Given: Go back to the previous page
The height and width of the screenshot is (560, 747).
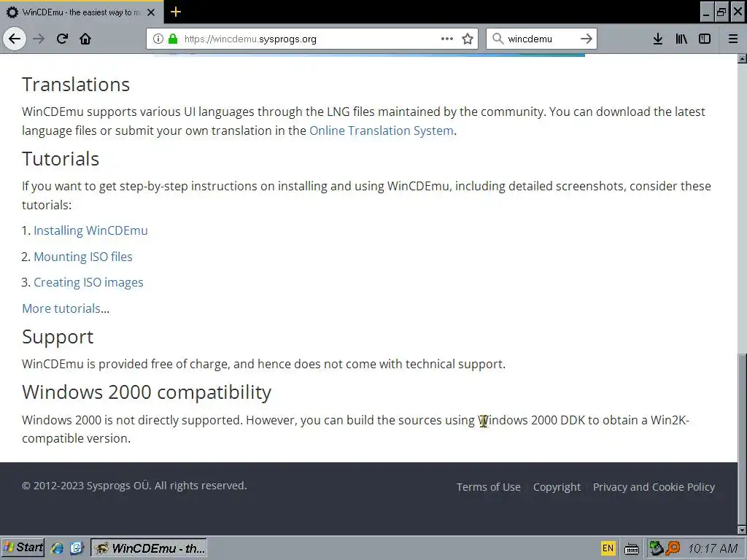Looking at the screenshot, I should click(x=15, y=39).
